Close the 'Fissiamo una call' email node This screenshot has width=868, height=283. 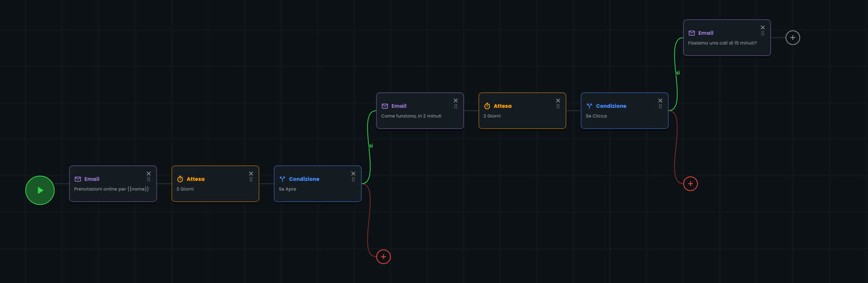(x=763, y=27)
